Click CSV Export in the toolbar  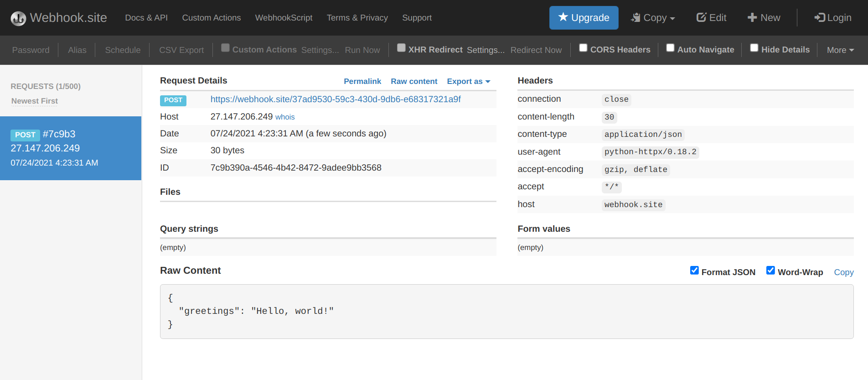click(181, 50)
